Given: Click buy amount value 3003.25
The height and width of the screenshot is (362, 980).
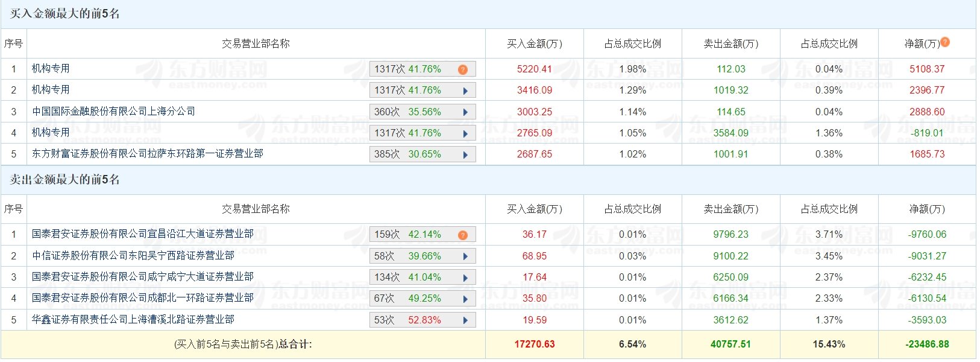Looking at the screenshot, I should (x=534, y=112).
